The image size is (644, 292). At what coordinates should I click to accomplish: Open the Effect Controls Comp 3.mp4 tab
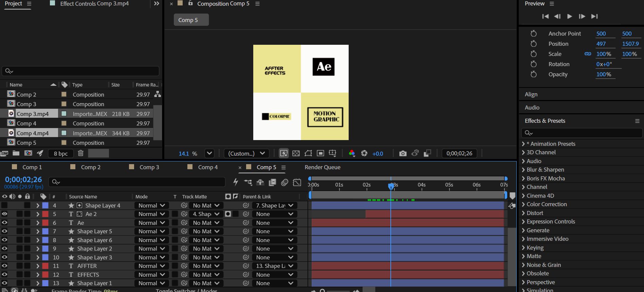[x=94, y=4]
